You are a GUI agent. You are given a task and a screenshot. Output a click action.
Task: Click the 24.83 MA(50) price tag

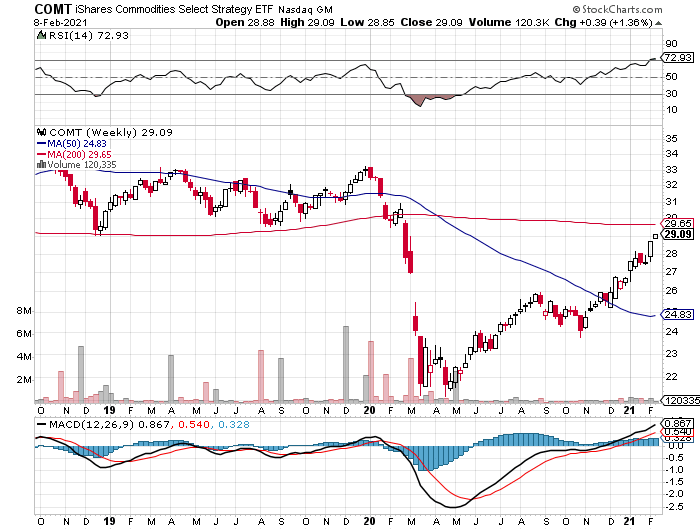pyautogui.click(x=678, y=314)
